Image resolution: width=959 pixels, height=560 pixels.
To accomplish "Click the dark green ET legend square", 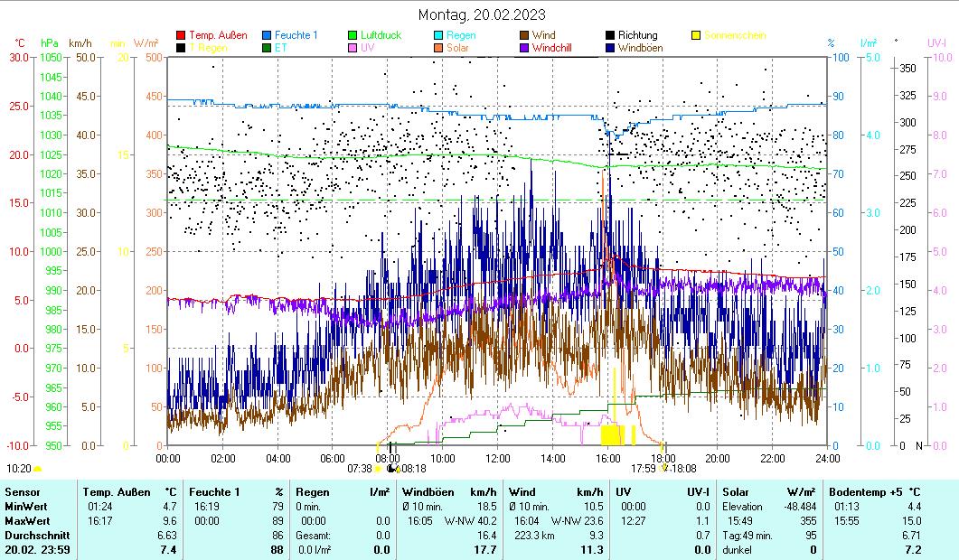I will coord(267,48).
